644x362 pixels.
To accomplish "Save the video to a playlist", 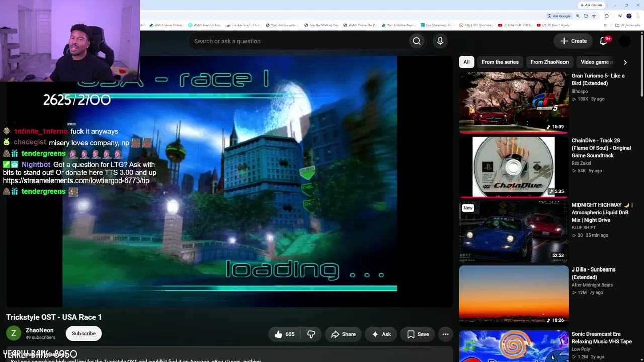I will pos(418,334).
